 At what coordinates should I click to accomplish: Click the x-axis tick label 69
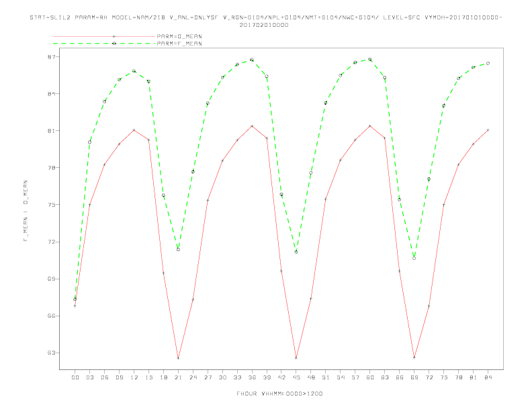tap(414, 377)
